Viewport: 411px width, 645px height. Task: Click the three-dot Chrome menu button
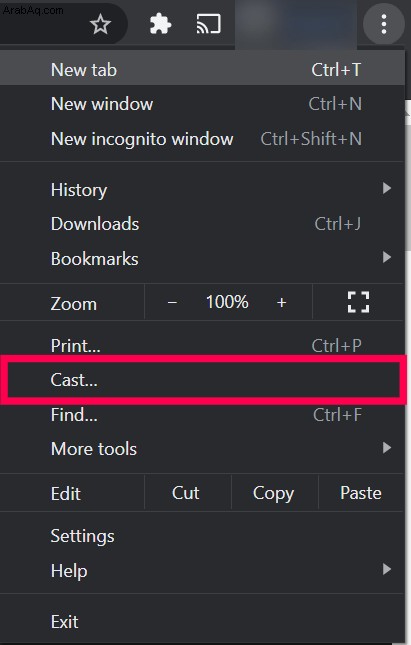(x=383, y=24)
